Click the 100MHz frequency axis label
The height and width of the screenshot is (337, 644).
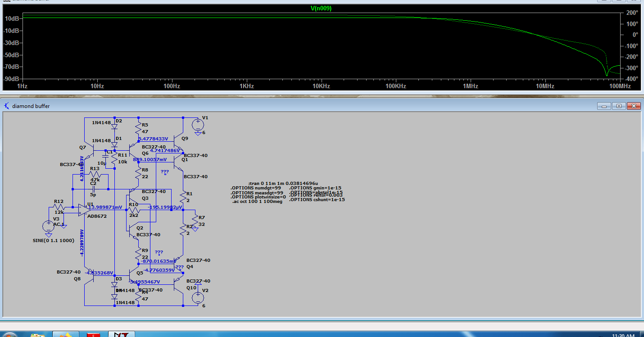620,85
